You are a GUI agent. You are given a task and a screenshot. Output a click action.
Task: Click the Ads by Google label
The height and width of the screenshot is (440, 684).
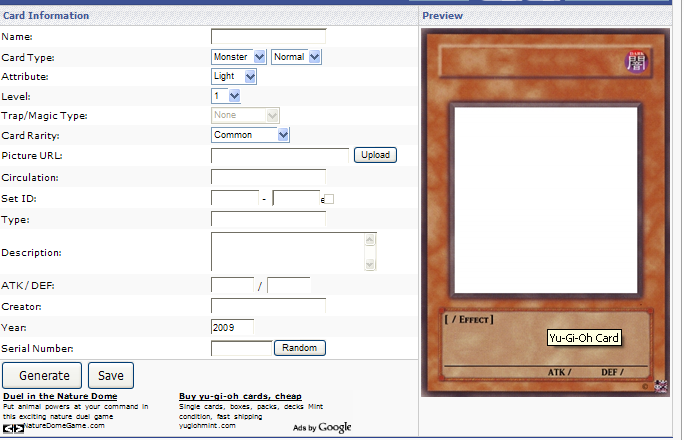coord(322,428)
